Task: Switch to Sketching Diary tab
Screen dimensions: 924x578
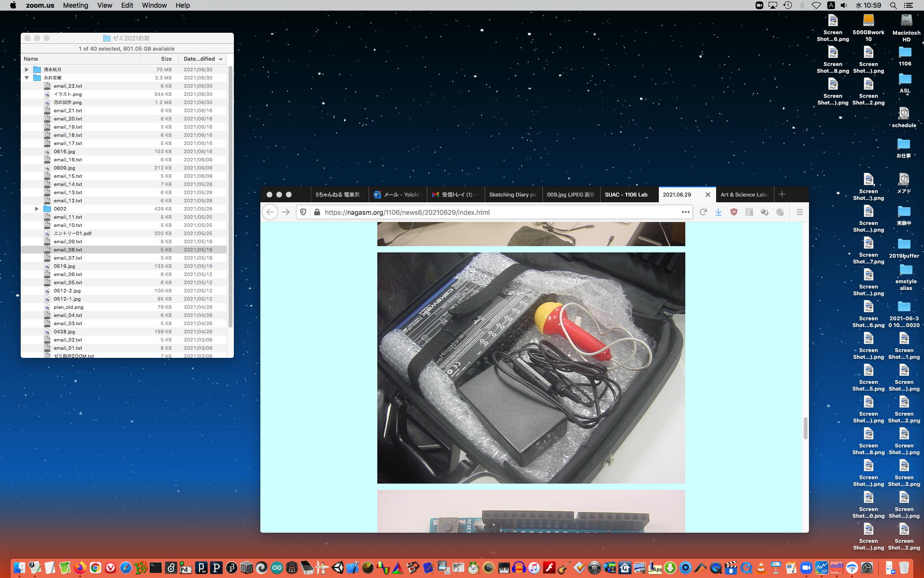Action: (513, 195)
